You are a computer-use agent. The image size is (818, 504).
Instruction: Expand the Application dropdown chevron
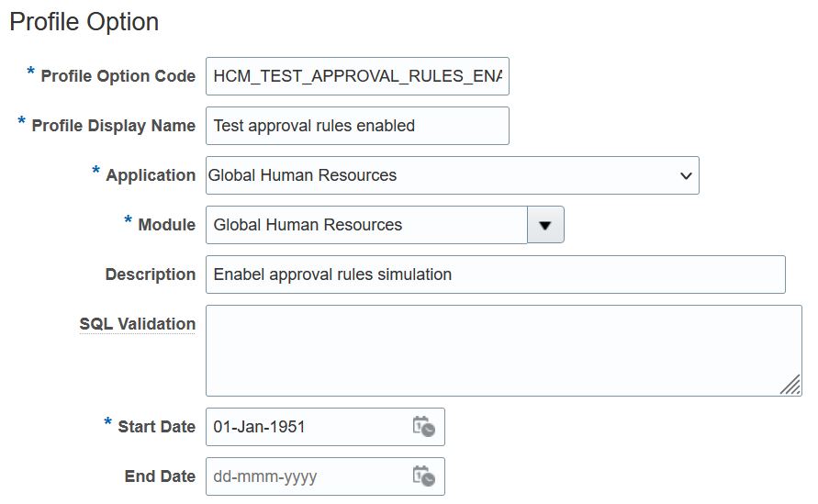pyautogui.click(x=686, y=176)
